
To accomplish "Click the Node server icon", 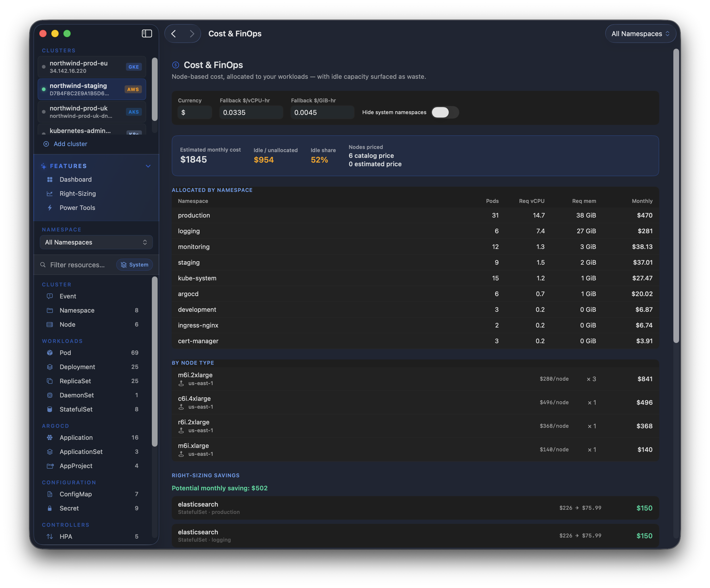I will click(50, 325).
